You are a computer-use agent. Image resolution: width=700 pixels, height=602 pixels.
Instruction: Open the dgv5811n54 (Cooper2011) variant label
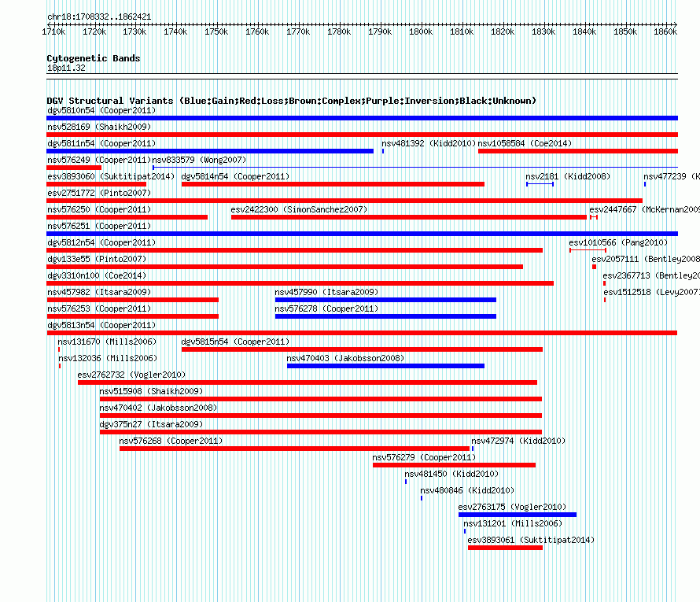point(101,143)
